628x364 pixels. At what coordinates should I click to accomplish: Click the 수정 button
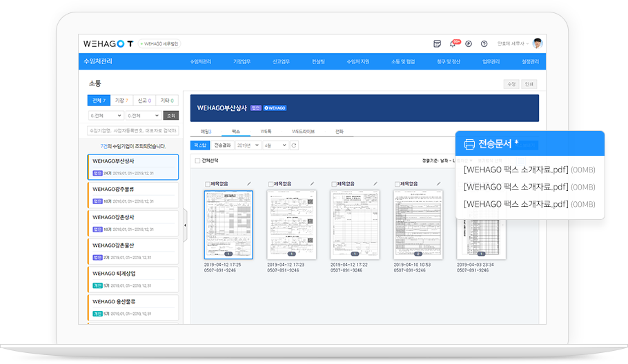point(511,84)
